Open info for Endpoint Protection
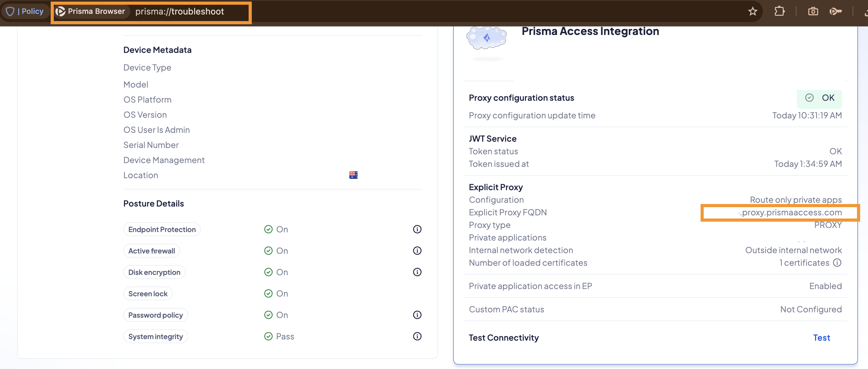Viewport: 868px width, 369px height. pos(417,229)
